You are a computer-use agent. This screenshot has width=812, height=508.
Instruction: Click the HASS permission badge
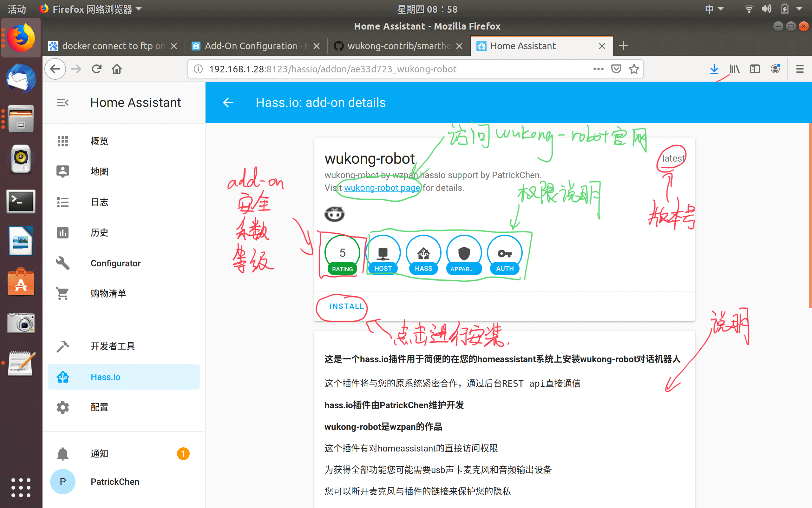pyautogui.click(x=423, y=255)
